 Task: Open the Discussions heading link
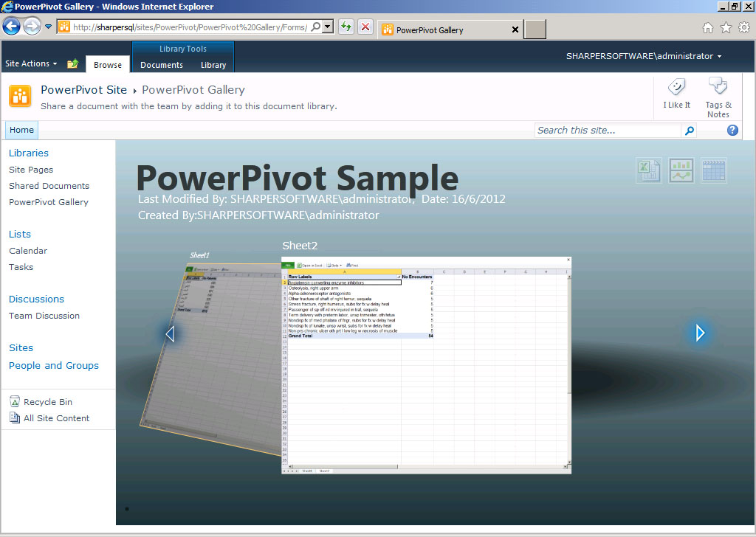[x=36, y=299]
